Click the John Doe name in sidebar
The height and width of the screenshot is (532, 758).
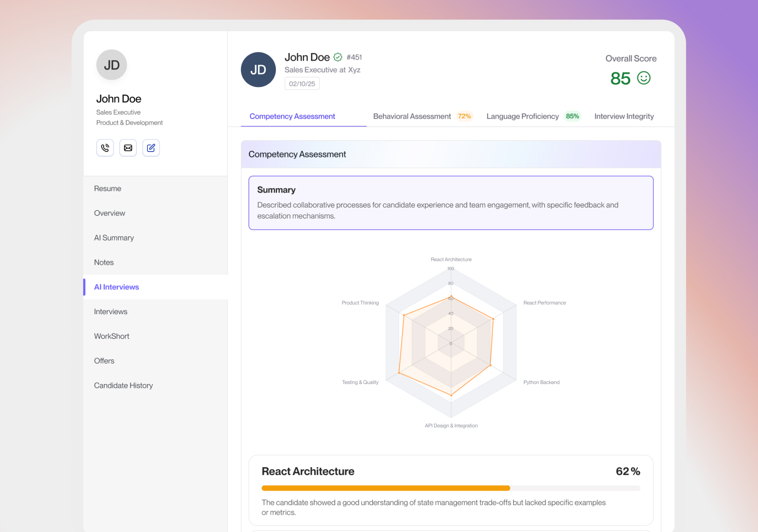pos(119,99)
